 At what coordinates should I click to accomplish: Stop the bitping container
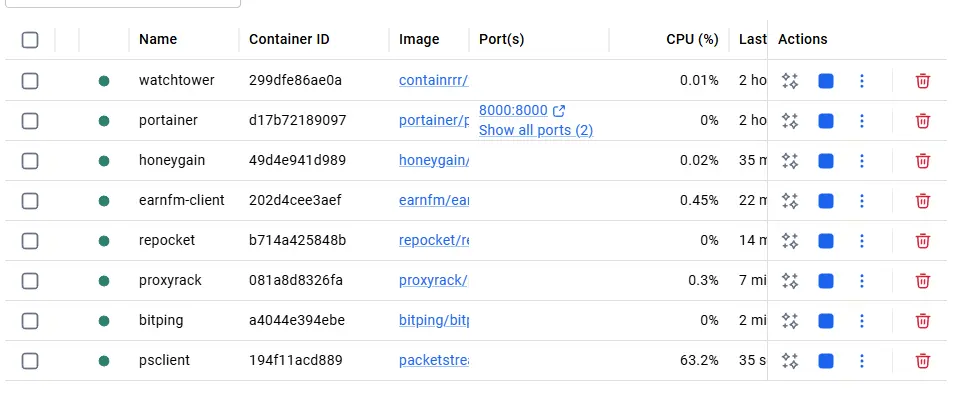[x=826, y=320]
